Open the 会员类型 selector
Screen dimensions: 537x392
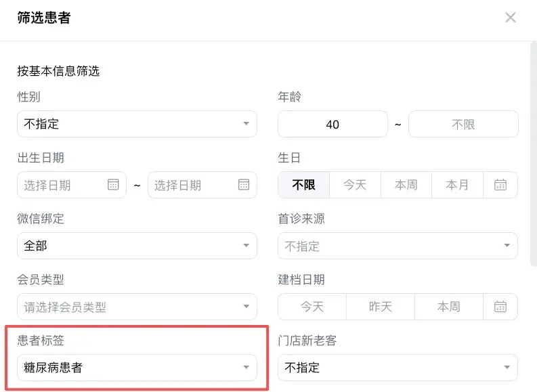coord(137,307)
